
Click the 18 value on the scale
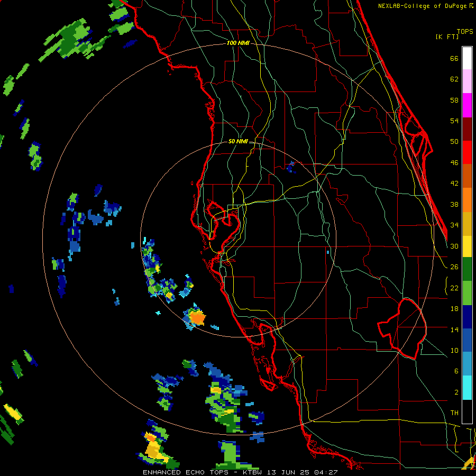tap(454, 309)
